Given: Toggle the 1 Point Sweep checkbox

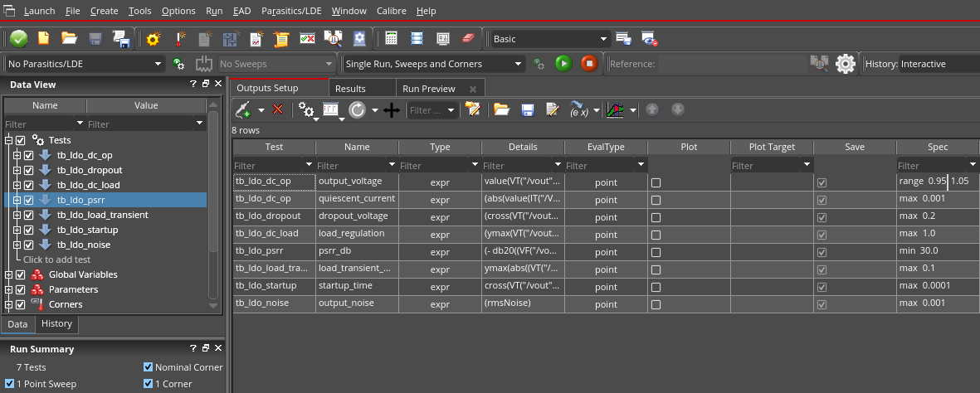Looking at the screenshot, I should (x=9, y=384).
